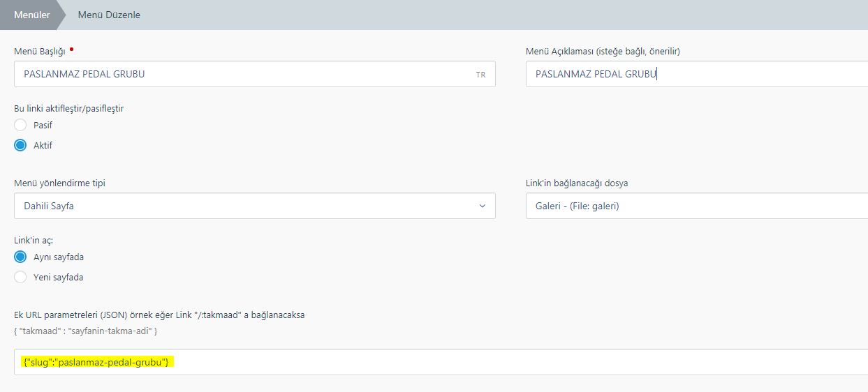This screenshot has height=392, width=868.
Task: Select the Aktif radio button
Action: (x=20, y=146)
